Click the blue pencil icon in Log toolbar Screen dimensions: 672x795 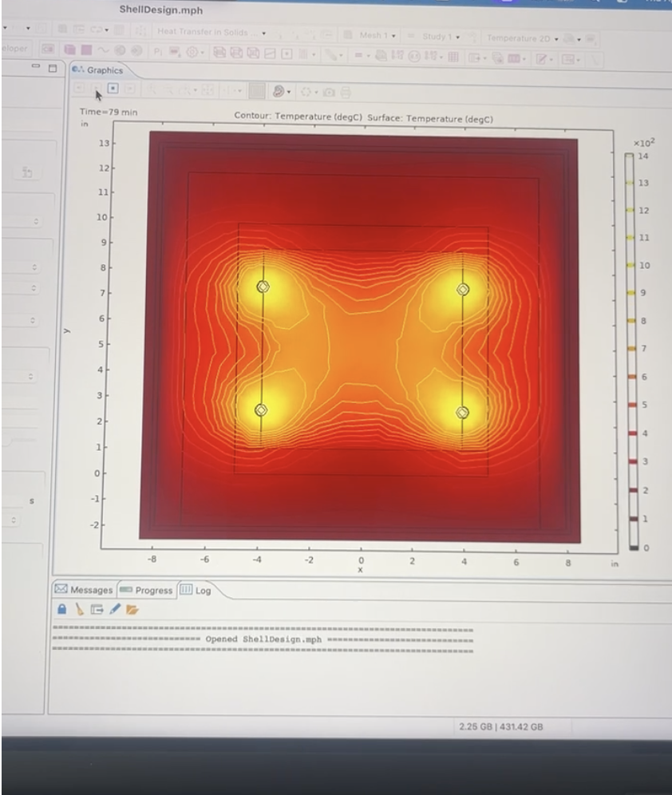click(x=115, y=608)
